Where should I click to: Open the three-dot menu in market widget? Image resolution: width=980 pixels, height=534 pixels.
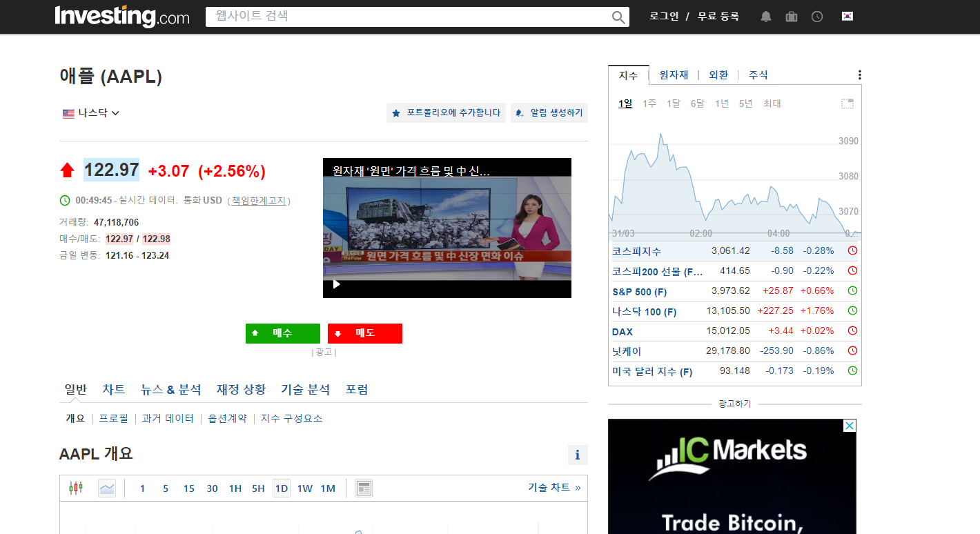859,75
